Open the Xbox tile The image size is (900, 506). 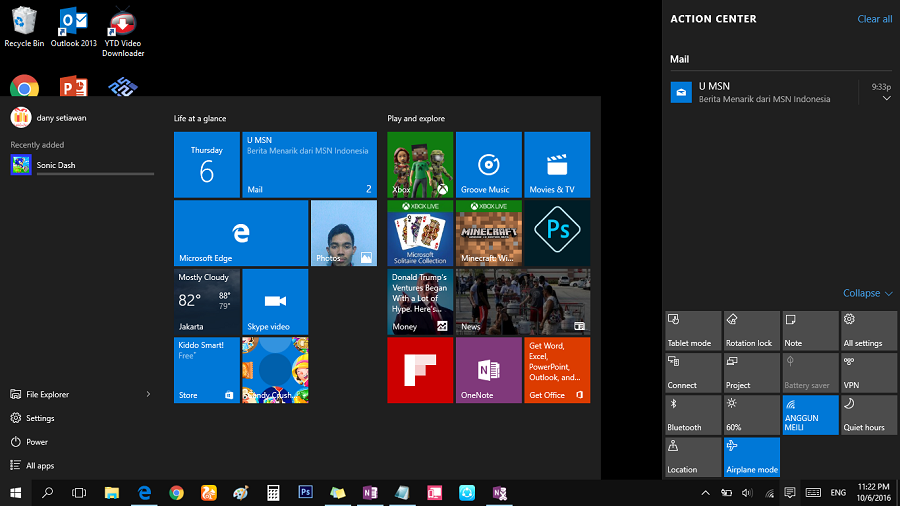420,165
